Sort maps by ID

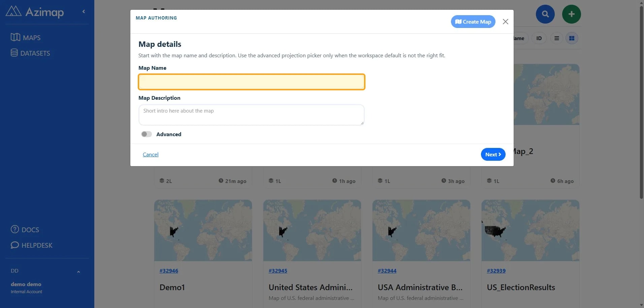(539, 38)
